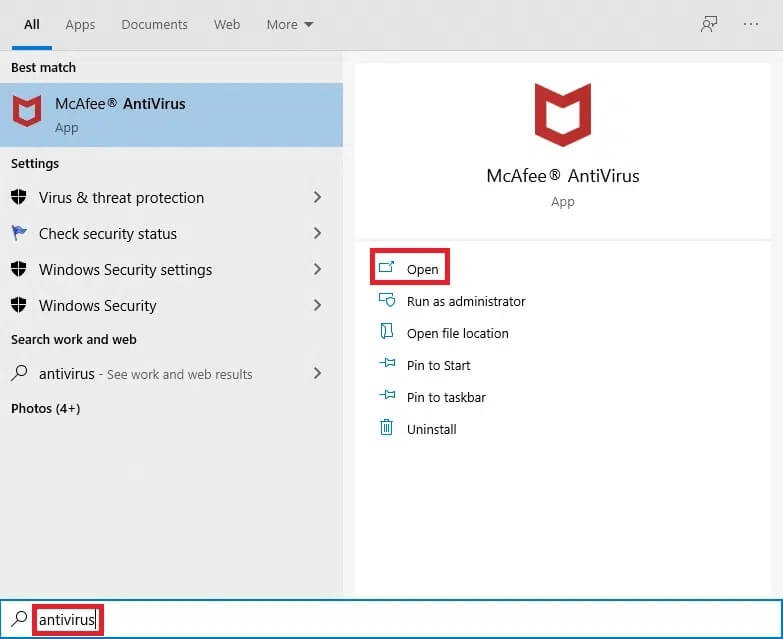Click the Pin to Start pin icon
783x639 pixels.
[387, 363]
